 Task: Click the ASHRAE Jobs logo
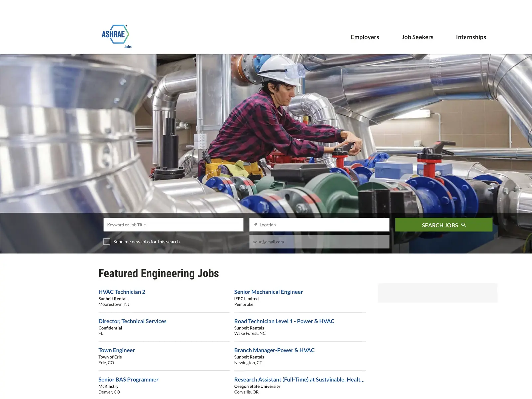pyautogui.click(x=117, y=37)
